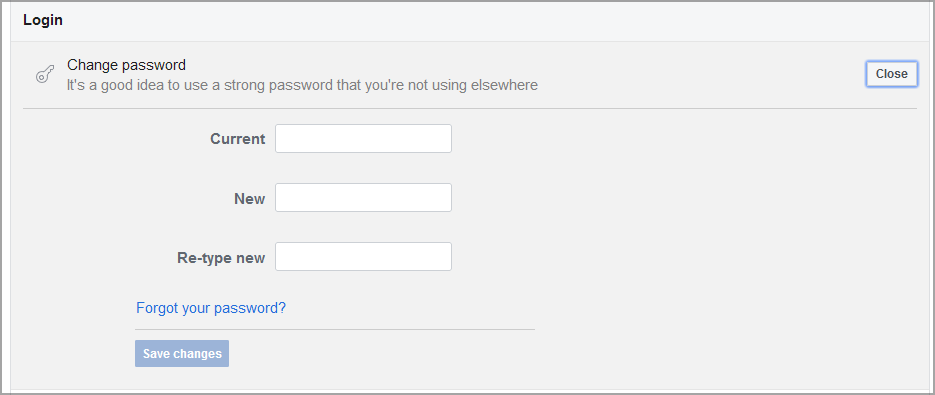The width and height of the screenshot is (935, 395).
Task: Collapse the password panel with Close
Action: pyautogui.click(x=891, y=74)
